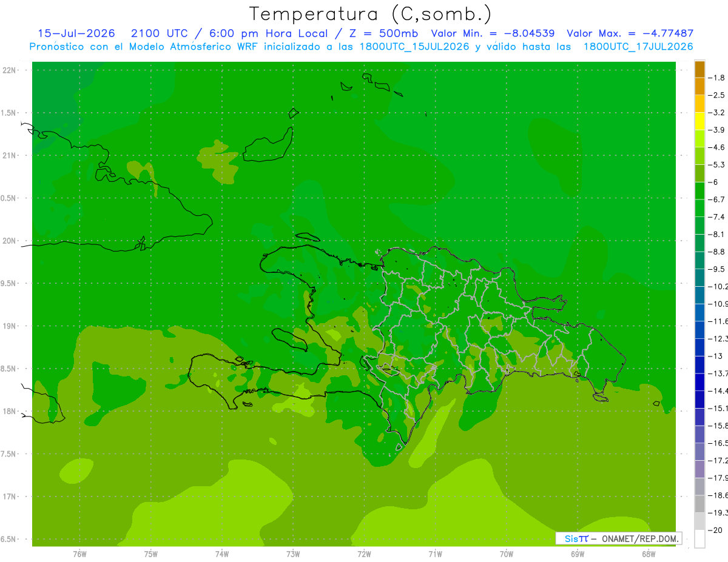Pick the lime swatch between -3.9 and -4.6
This screenshot has width=728, height=562.
[699, 138]
